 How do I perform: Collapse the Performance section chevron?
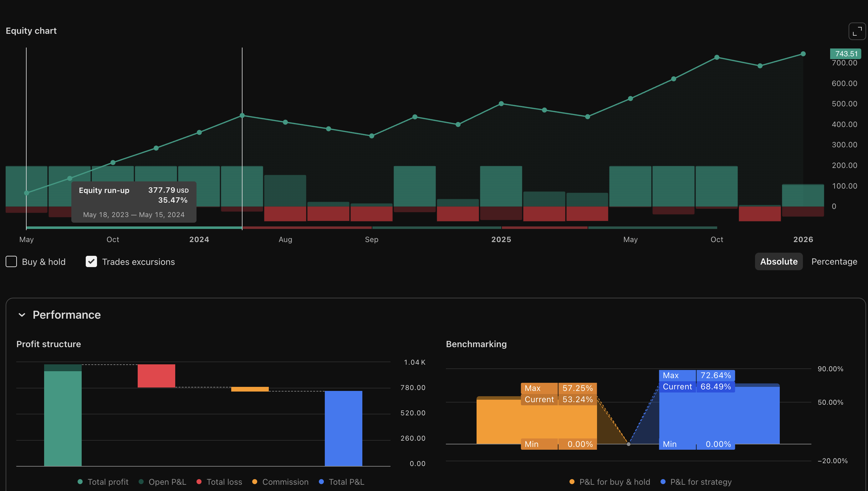[22, 315]
